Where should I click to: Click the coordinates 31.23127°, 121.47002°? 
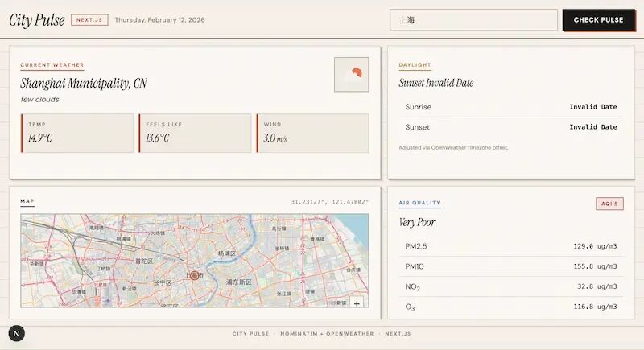tap(330, 202)
